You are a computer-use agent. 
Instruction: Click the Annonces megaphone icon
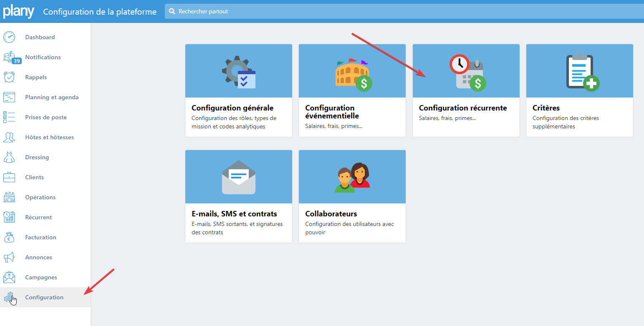click(x=9, y=257)
